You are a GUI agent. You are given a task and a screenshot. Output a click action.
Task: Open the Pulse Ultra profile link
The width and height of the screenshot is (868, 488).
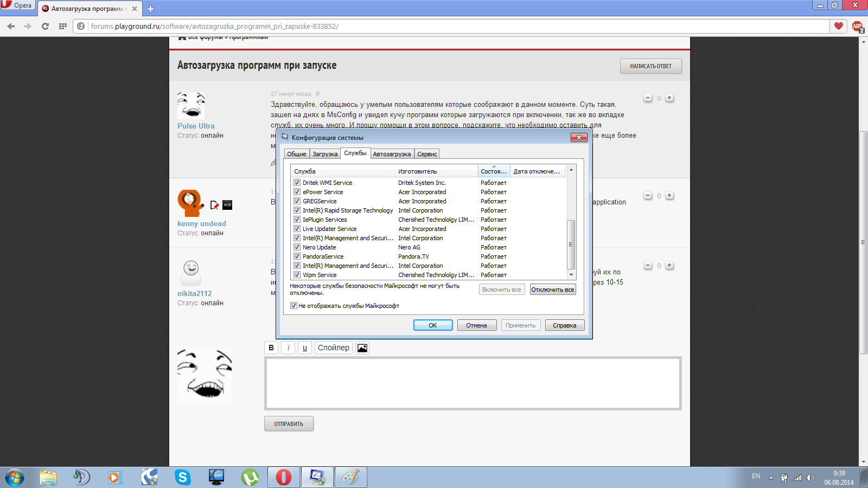point(196,126)
